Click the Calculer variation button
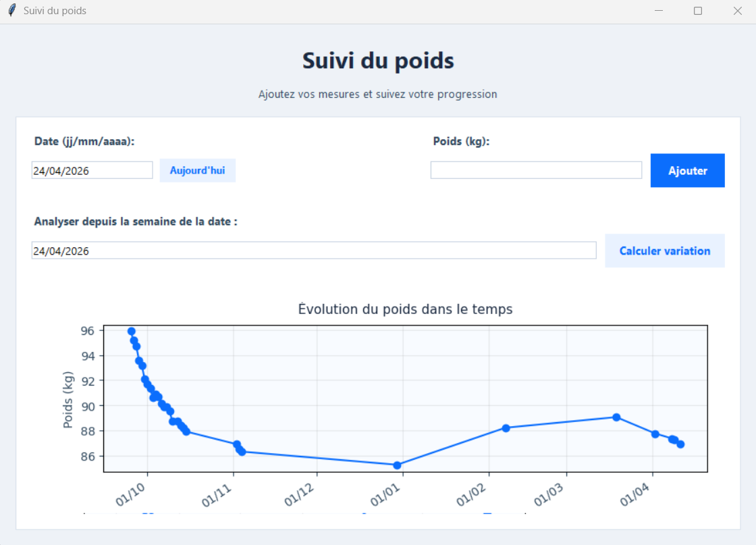 point(664,250)
